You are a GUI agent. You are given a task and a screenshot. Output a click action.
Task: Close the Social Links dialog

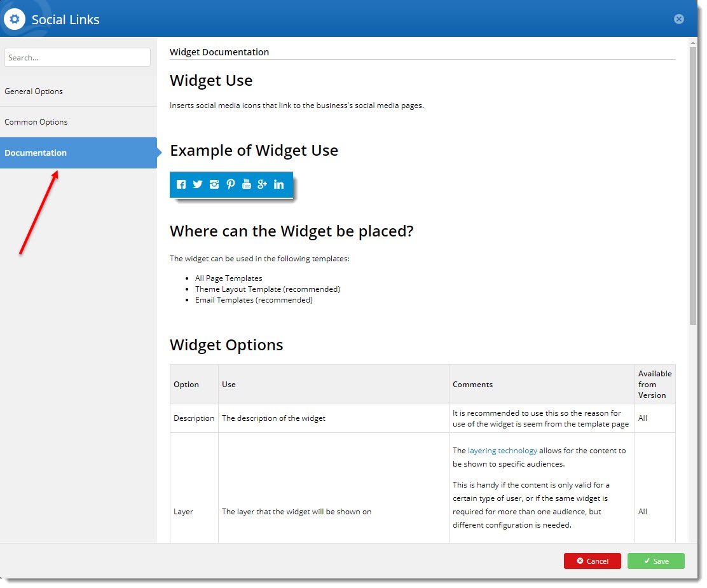678,19
